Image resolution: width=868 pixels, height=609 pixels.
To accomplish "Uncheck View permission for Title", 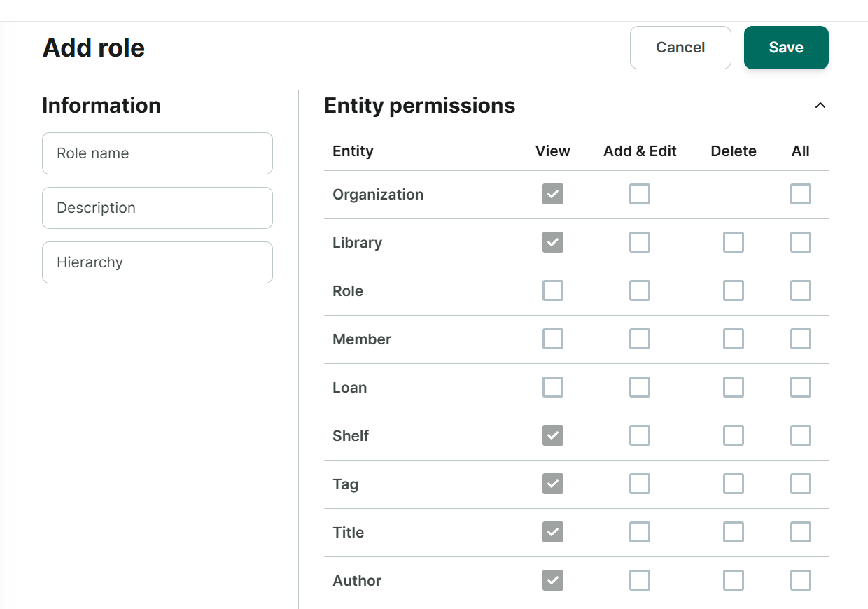I will pos(553,532).
